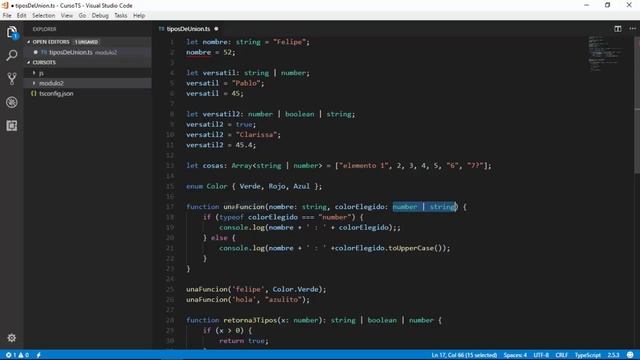The width and height of the screenshot is (640, 360).
Task: Click the tsconfig.json braces file icon
Action: click(34, 93)
